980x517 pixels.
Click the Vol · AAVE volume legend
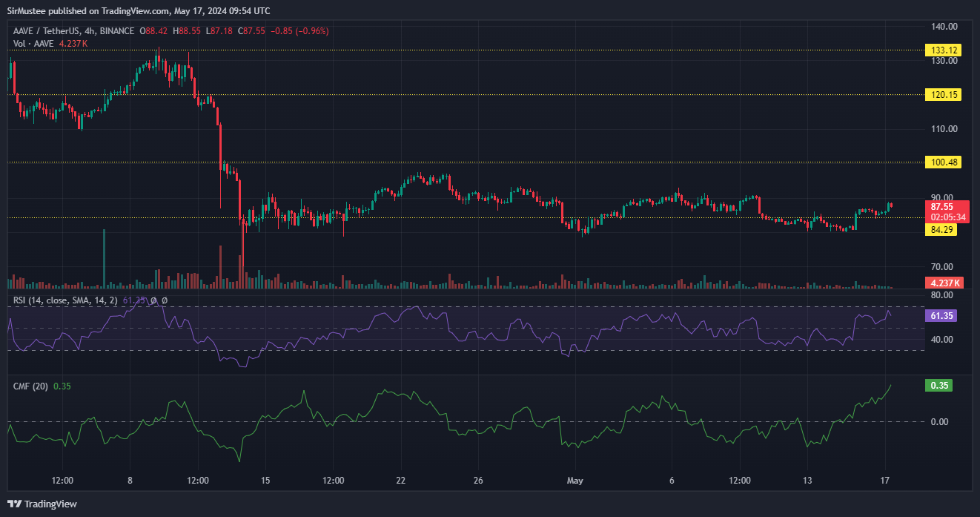[x=35, y=44]
